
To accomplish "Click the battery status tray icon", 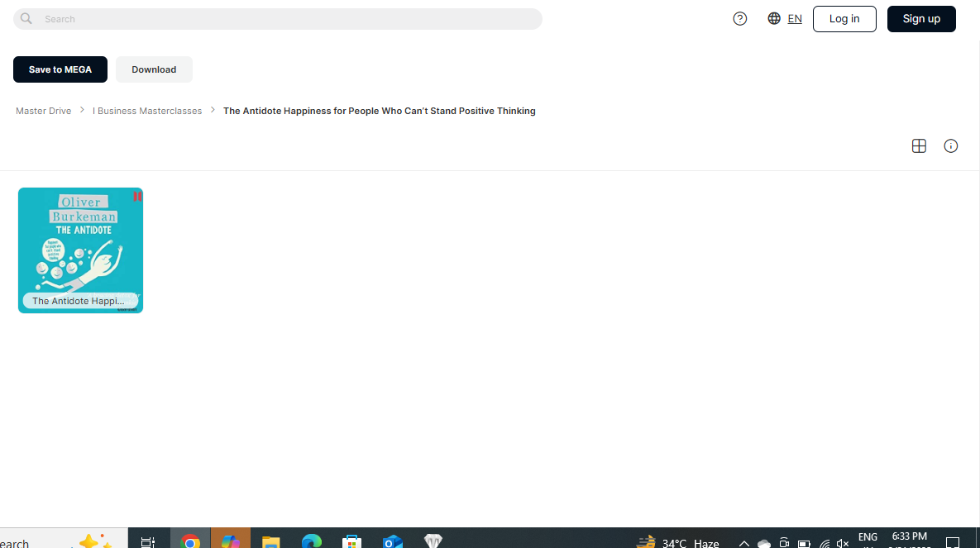I will tap(805, 543).
